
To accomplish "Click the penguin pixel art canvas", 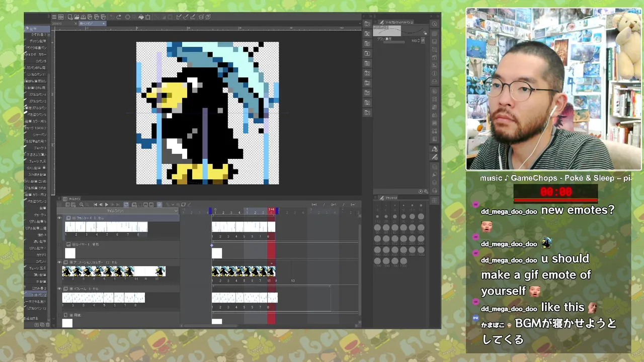I will coord(207,113).
